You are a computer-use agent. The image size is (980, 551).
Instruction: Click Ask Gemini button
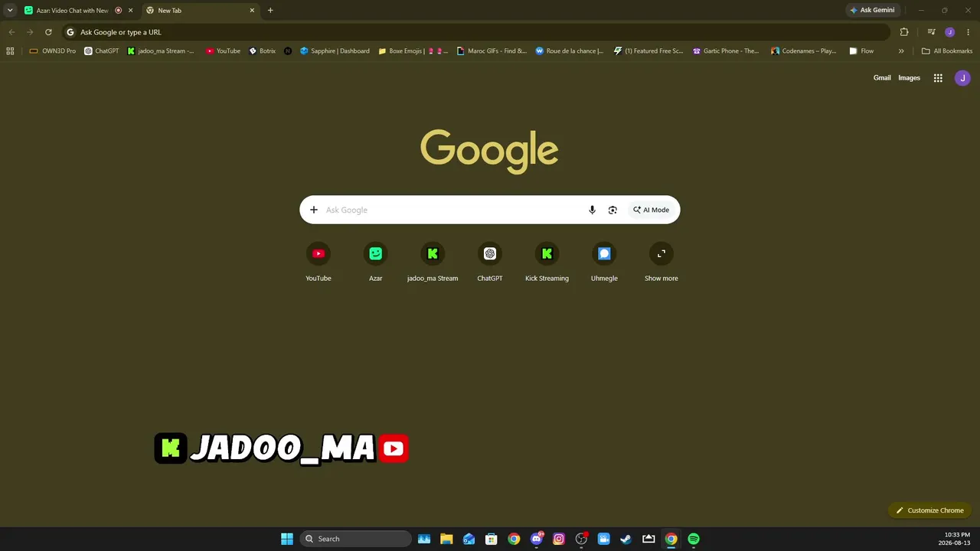click(871, 10)
